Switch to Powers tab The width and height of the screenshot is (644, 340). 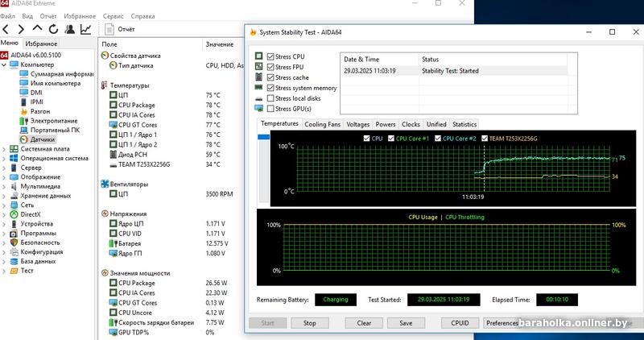pos(386,124)
